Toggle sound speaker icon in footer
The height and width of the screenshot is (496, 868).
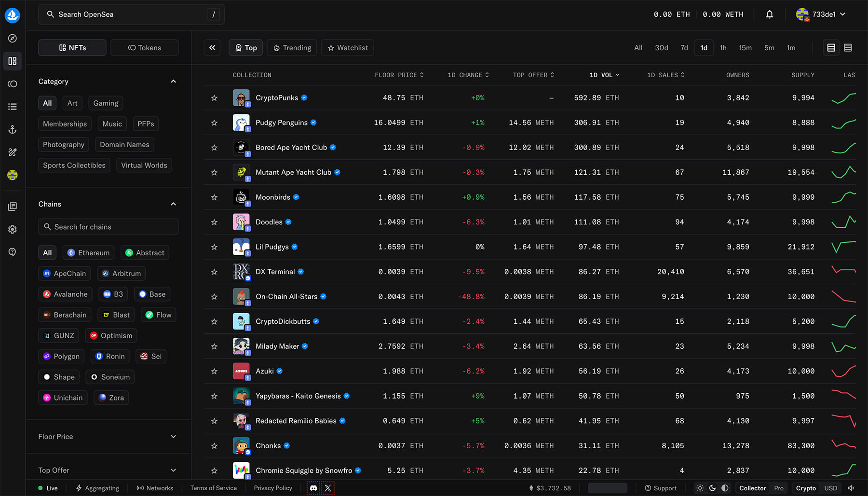pos(851,488)
